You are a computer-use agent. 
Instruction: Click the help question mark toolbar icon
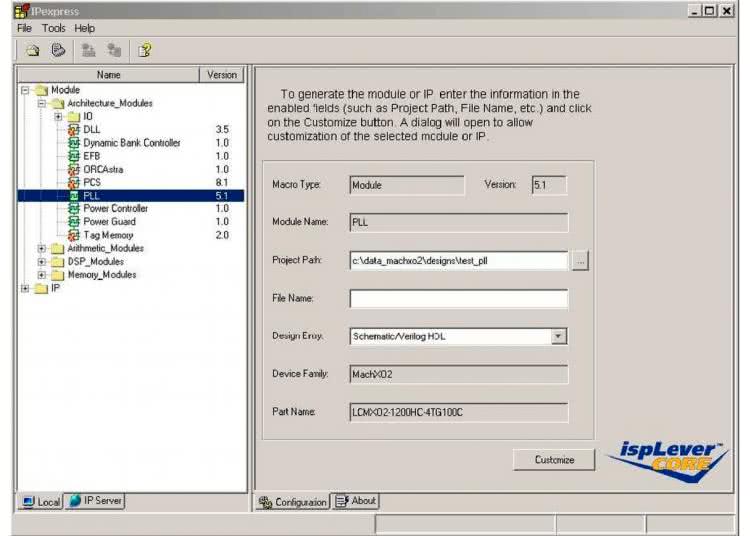144,50
